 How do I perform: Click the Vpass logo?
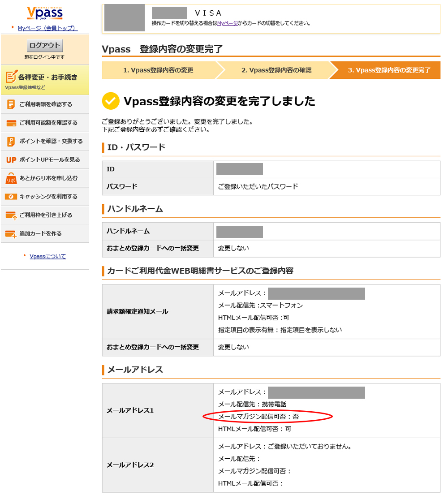45,13
